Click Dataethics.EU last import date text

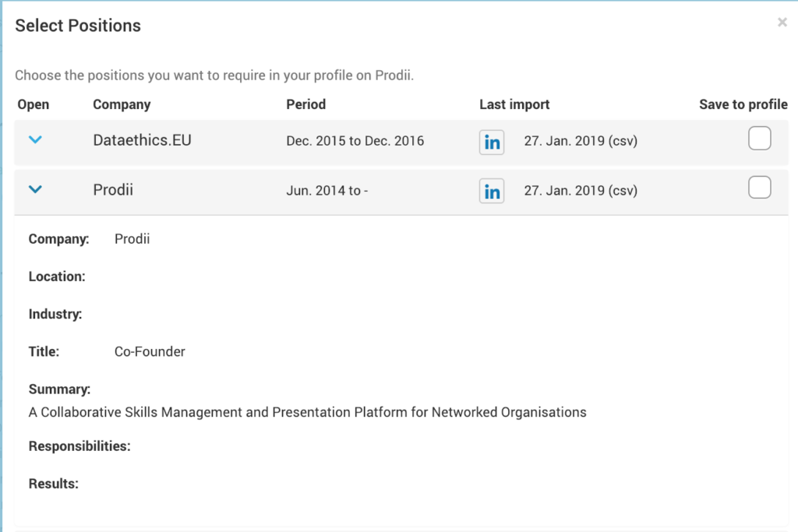point(581,141)
